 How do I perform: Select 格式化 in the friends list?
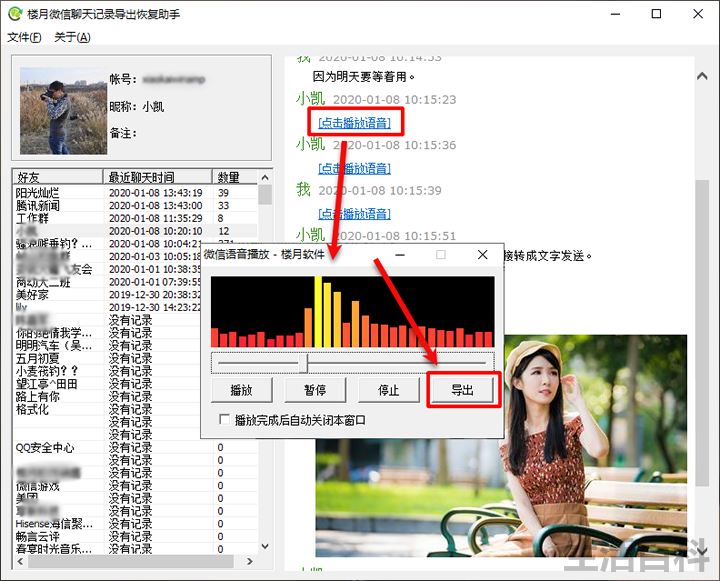(32, 409)
